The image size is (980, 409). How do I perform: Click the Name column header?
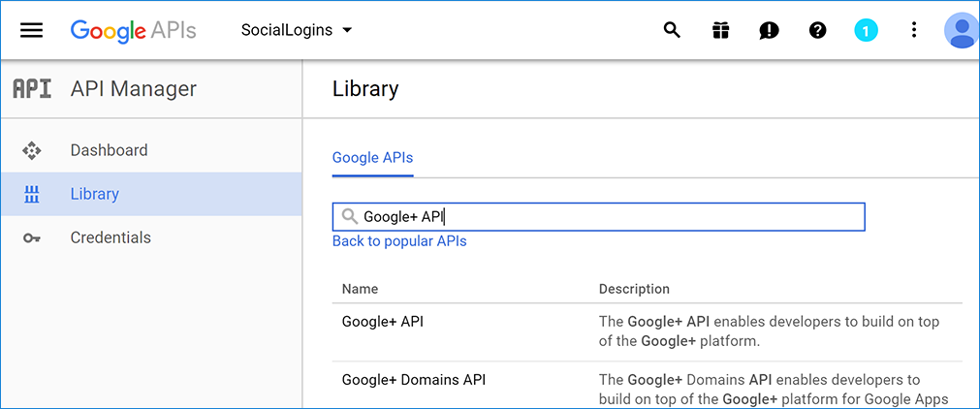[360, 289]
